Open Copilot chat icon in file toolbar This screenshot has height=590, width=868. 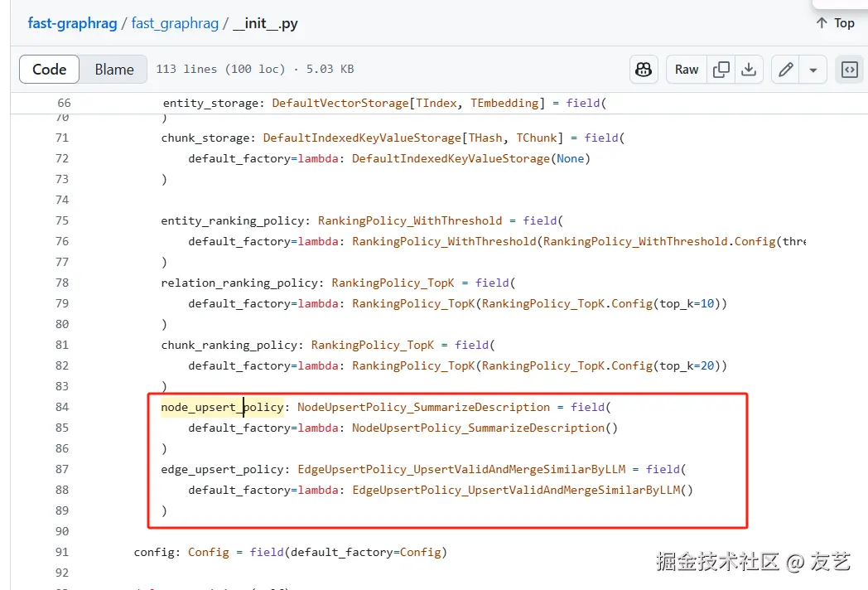click(644, 70)
